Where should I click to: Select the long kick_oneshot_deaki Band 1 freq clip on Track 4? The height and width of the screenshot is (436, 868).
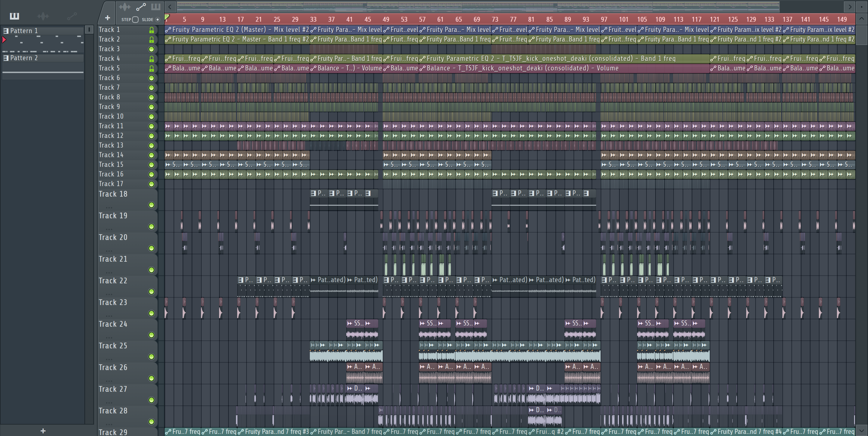click(x=565, y=59)
